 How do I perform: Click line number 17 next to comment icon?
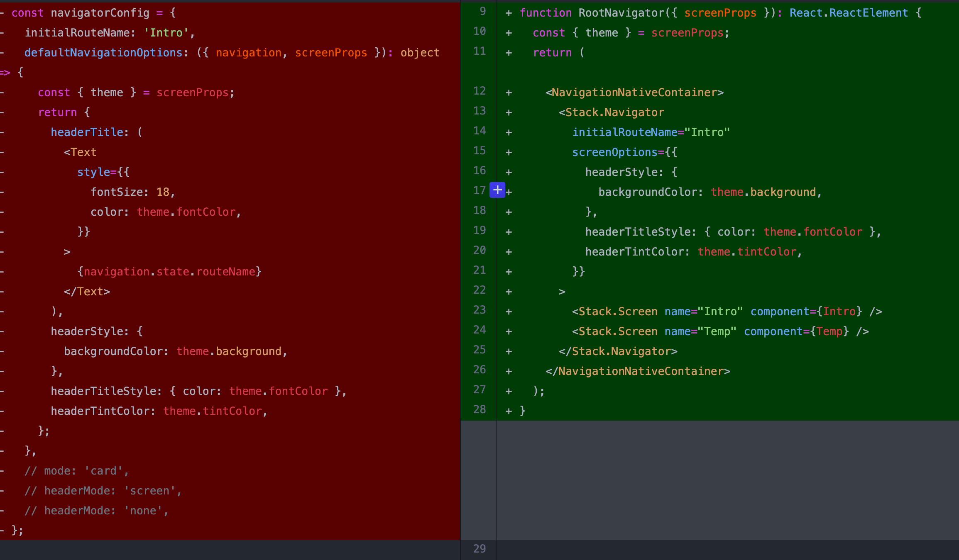[479, 190]
